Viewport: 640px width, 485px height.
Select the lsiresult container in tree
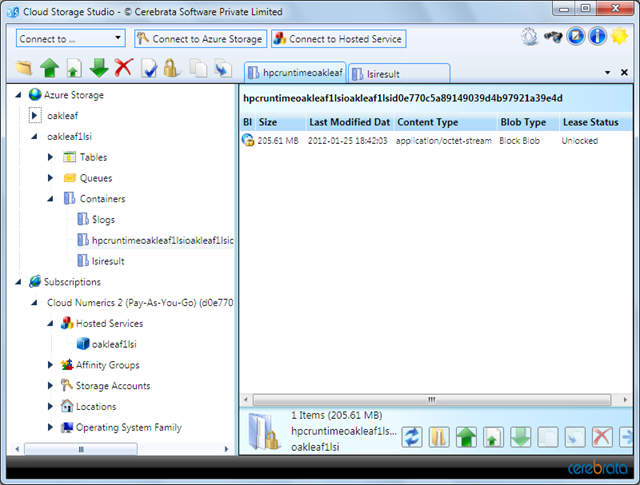point(108,261)
